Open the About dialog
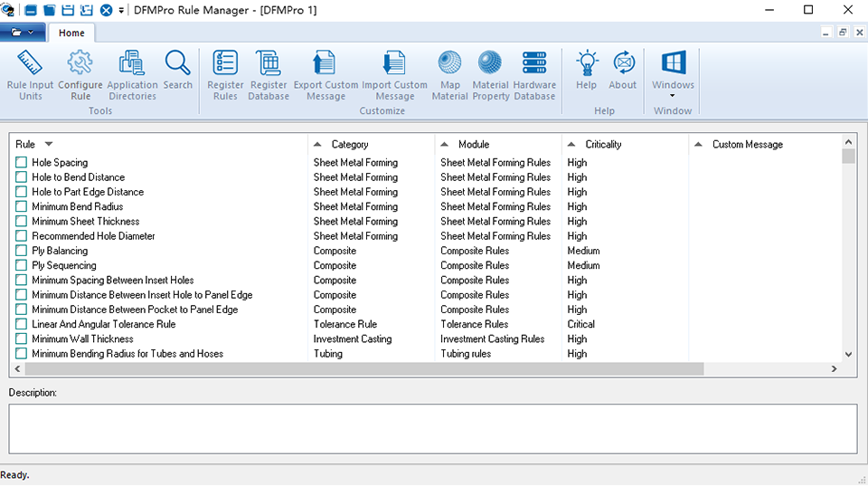Image resolution: width=868 pixels, height=486 pixels. pos(623,71)
